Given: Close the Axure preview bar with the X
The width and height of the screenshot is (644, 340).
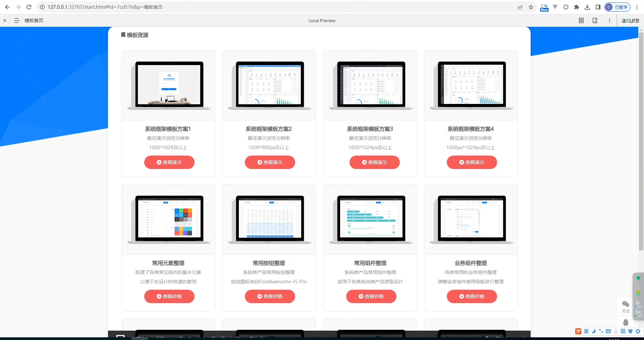Looking at the screenshot, I should [x=5, y=20].
